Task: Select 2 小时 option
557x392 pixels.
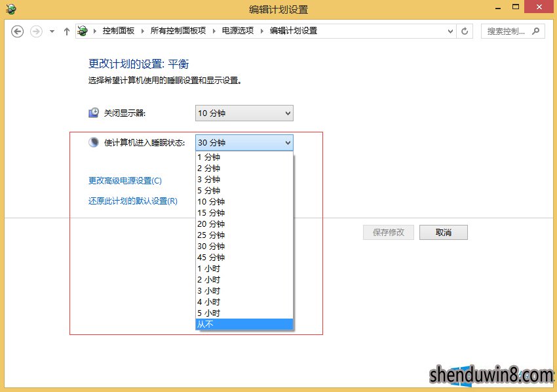Action: pos(244,280)
